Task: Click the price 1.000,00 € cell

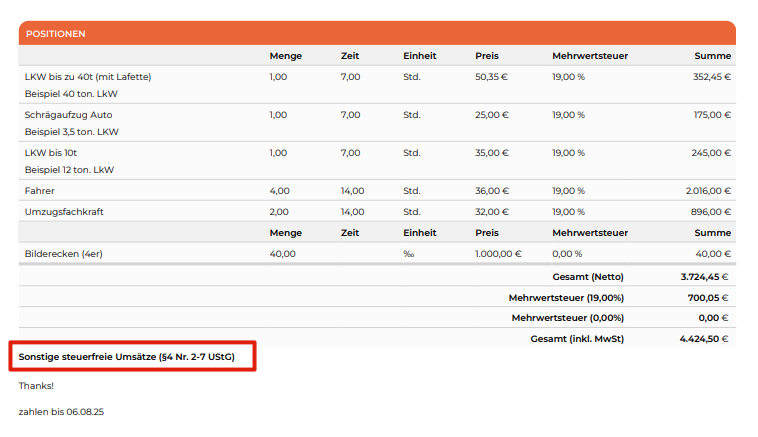Action: coord(498,254)
